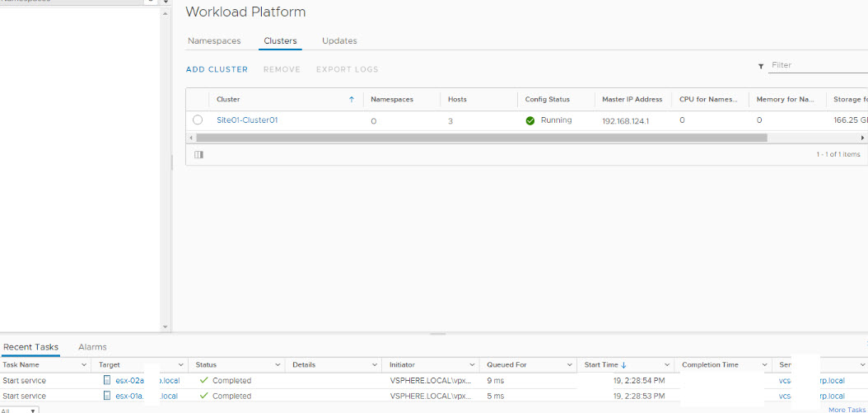Image resolution: width=868 pixels, height=413 pixels.
Task: Click the ADD CLUSTER button
Action: tap(217, 69)
